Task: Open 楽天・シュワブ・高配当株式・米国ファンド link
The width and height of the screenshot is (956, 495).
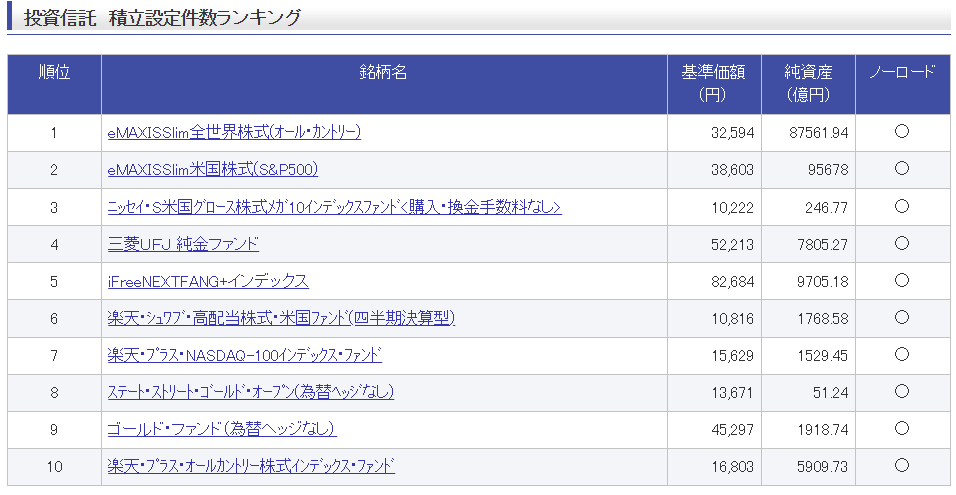Action: 281,318
